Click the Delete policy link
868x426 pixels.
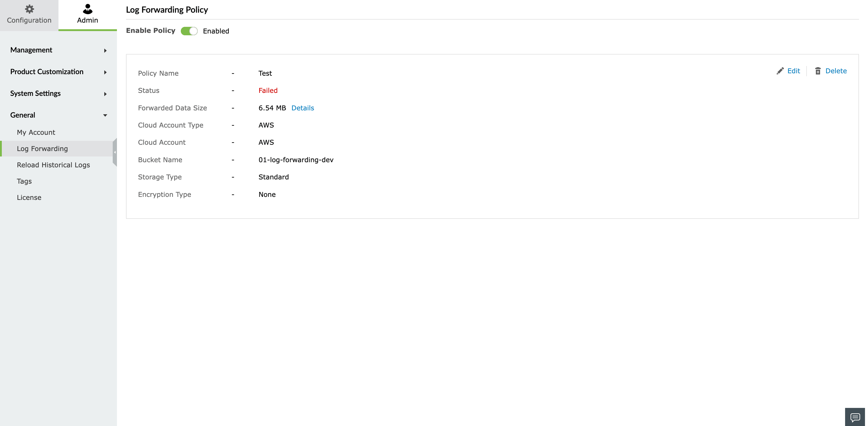pos(836,71)
